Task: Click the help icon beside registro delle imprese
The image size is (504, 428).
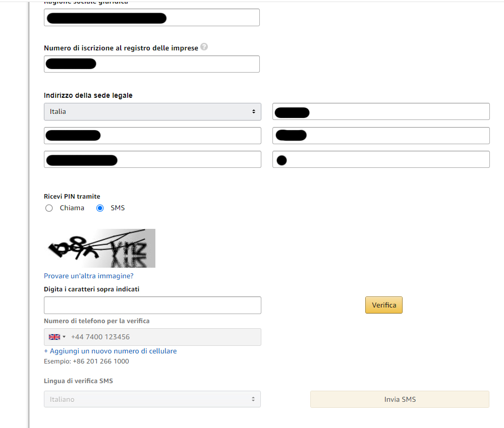Action: (204, 47)
